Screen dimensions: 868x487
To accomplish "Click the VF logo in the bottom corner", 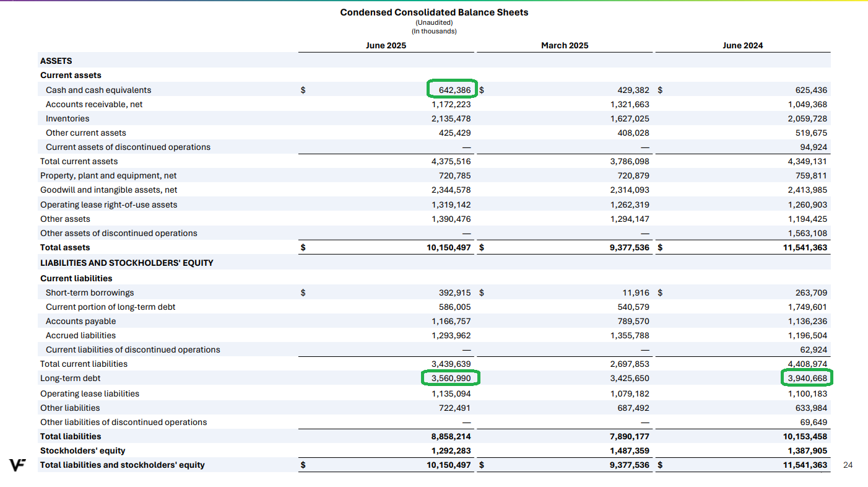I will pos(17,465).
